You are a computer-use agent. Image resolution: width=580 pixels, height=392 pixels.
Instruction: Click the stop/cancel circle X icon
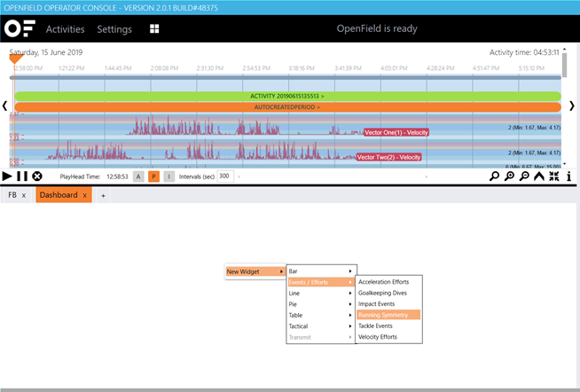(37, 176)
